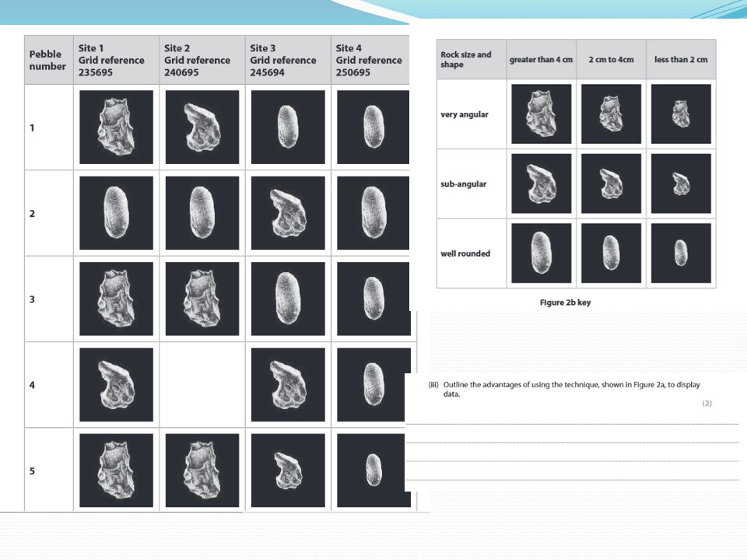Click pebble number '2' row label

(32, 213)
